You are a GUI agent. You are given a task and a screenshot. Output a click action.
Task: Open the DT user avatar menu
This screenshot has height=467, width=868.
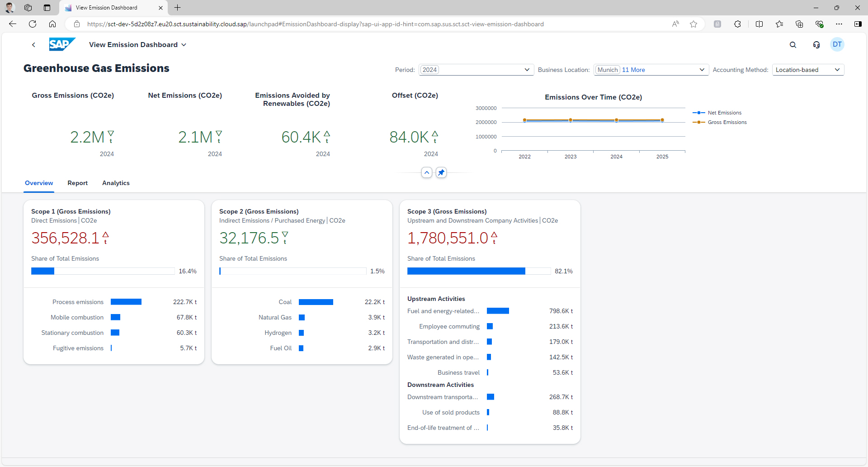click(837, 44)
